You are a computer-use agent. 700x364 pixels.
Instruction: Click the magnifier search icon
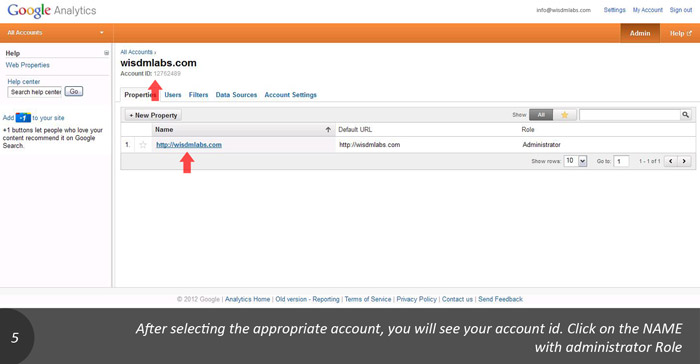coord(685,115)
